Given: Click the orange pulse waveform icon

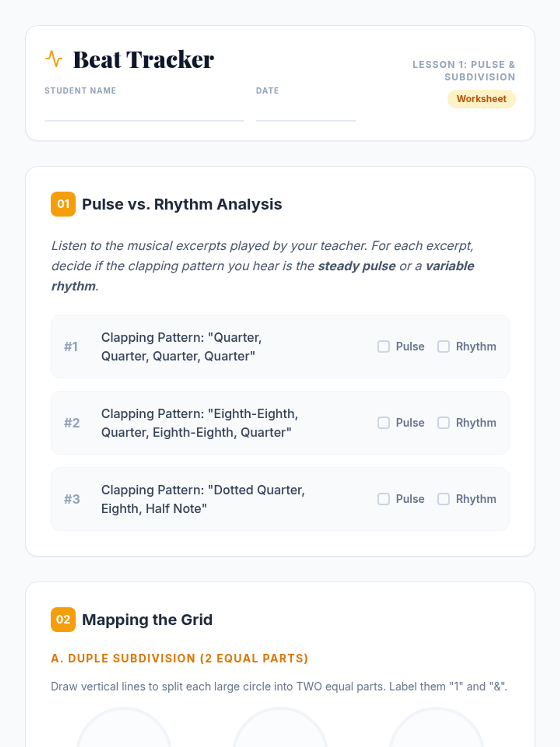Looking at the screenshot, I should 54,59.
